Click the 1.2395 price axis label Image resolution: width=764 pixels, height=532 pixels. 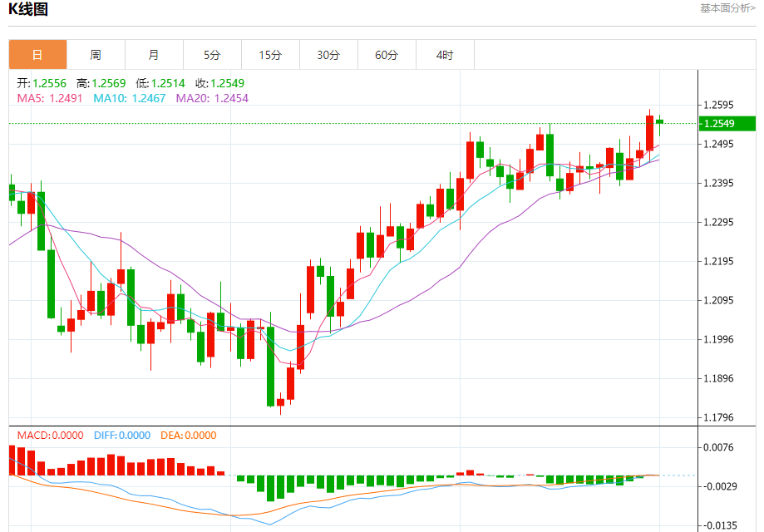(718, 183)
